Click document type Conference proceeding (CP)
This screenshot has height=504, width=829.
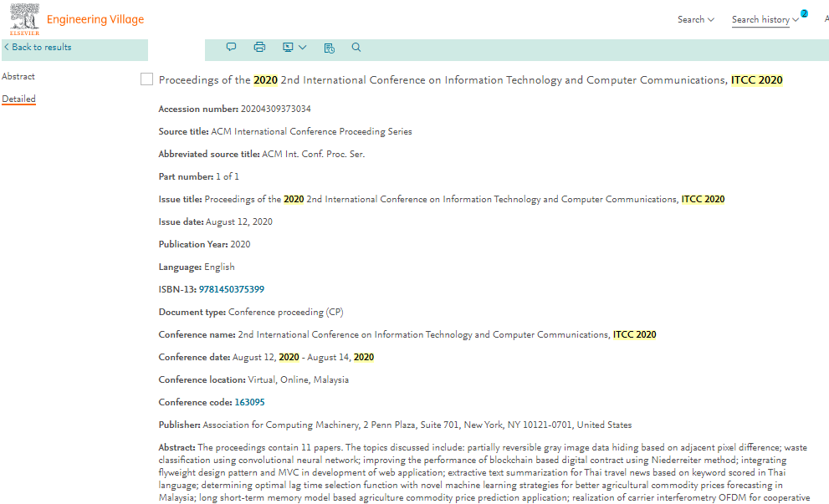point(285,313)
